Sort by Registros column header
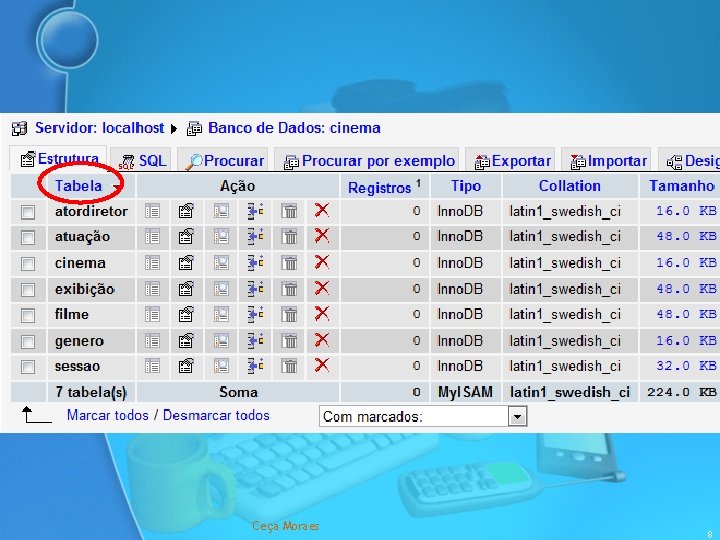This screenshot has width=720, height=540. pos(379,188)
